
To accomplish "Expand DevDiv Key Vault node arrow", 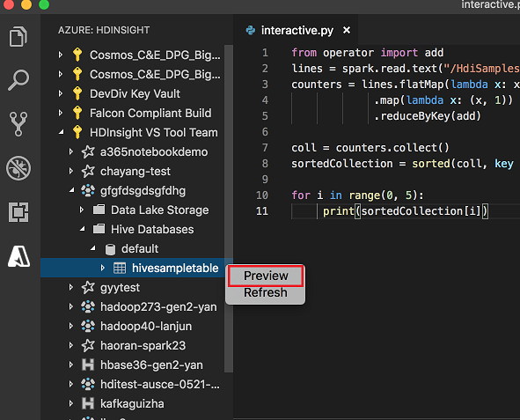I will (x=61, y=93).
